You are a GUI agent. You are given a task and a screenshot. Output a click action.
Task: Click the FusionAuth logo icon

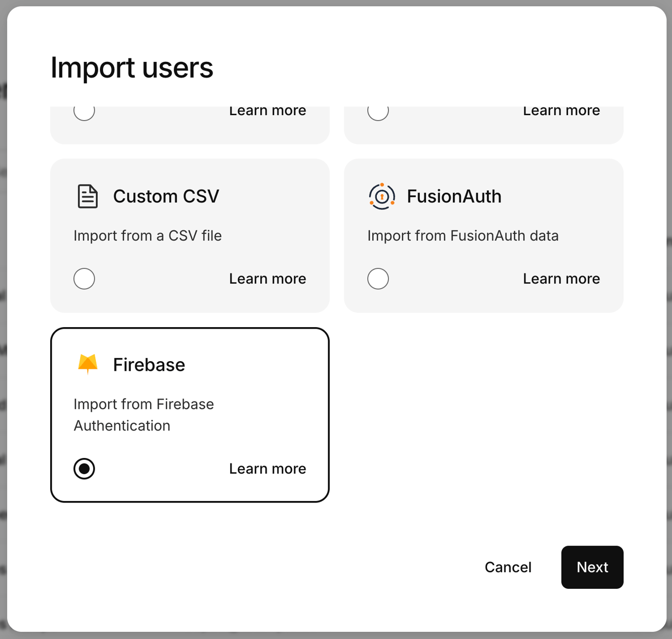pyautogui.click(x=382, y=196)
